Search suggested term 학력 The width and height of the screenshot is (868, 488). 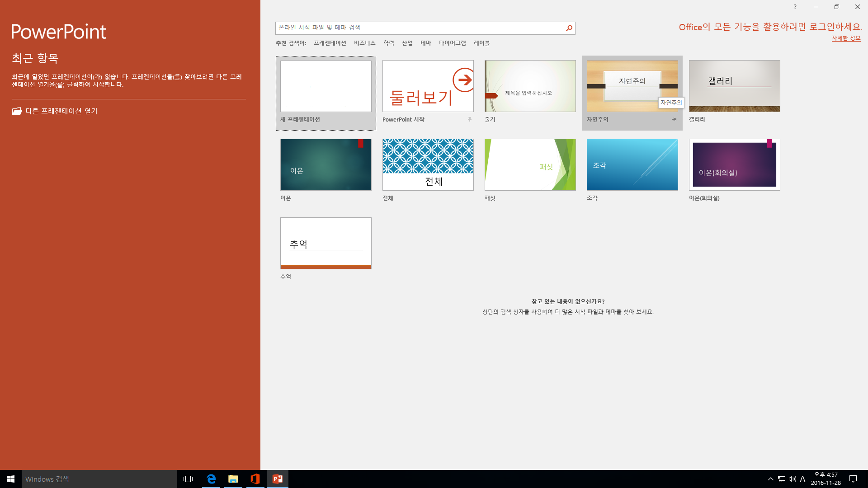point(389,43)
